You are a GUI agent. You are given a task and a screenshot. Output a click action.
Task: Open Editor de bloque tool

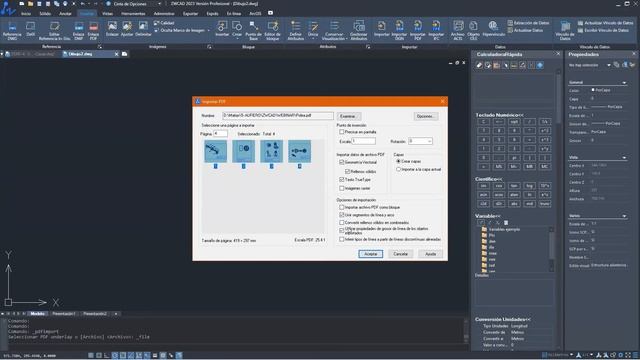click(x=272, y=31)
